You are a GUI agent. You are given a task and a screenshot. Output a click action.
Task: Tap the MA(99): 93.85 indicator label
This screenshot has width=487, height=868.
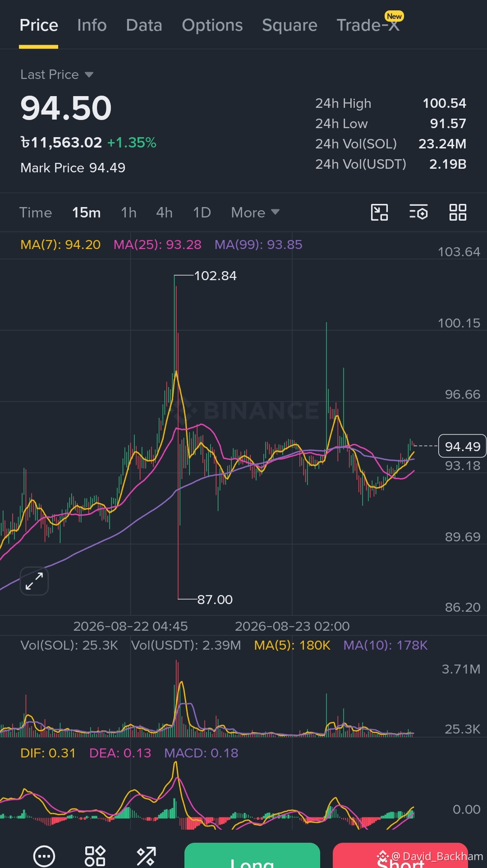coord(258,245)
